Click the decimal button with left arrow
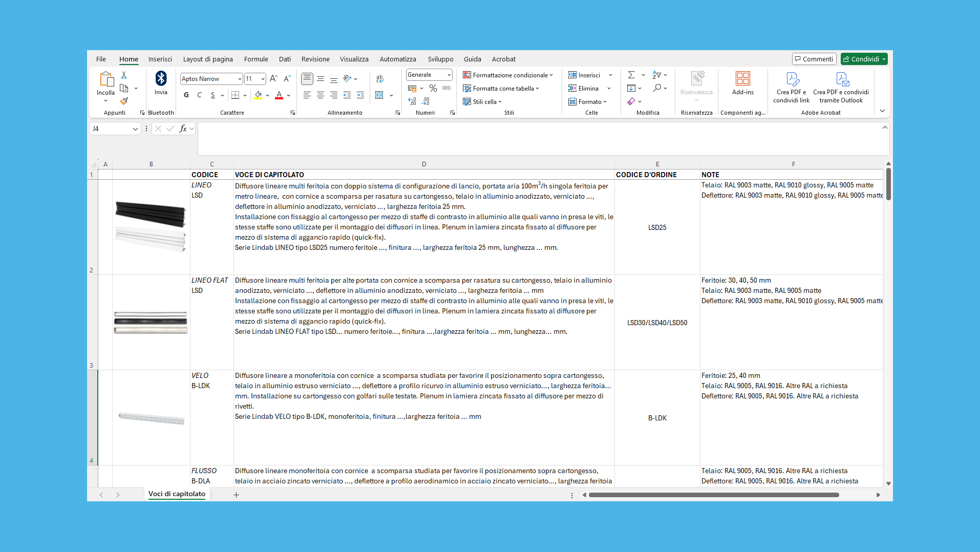 coord(412,101)
